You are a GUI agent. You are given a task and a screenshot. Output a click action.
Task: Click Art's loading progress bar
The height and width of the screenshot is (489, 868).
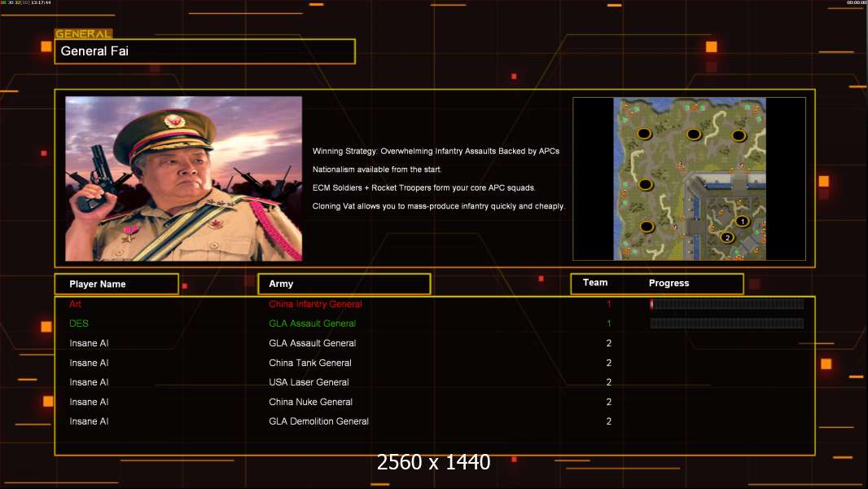pos(726,304)
